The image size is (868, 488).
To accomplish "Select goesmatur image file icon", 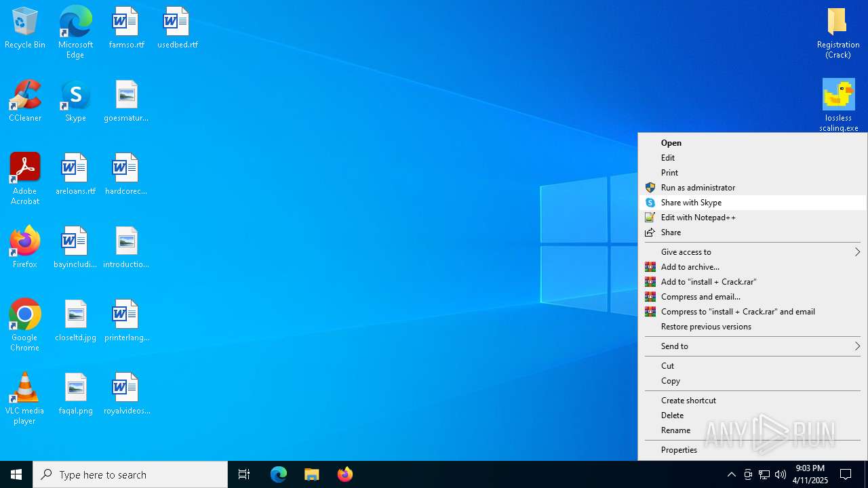I will (126, 102).
